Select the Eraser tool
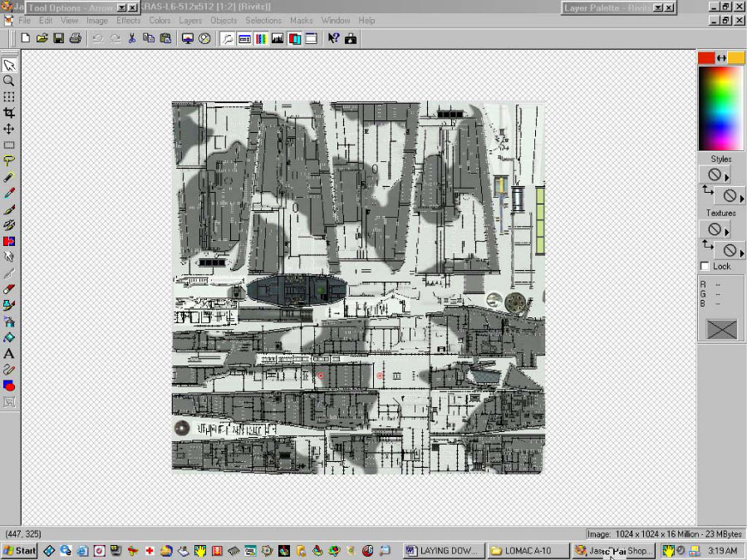 click(x=9, y=289)
